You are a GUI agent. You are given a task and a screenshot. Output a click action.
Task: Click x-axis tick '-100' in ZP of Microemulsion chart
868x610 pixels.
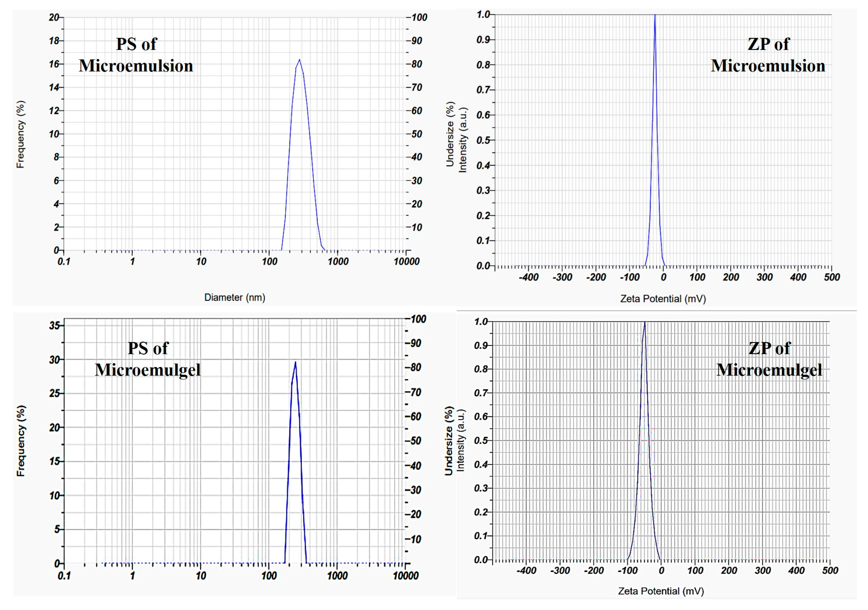(630, 277)
